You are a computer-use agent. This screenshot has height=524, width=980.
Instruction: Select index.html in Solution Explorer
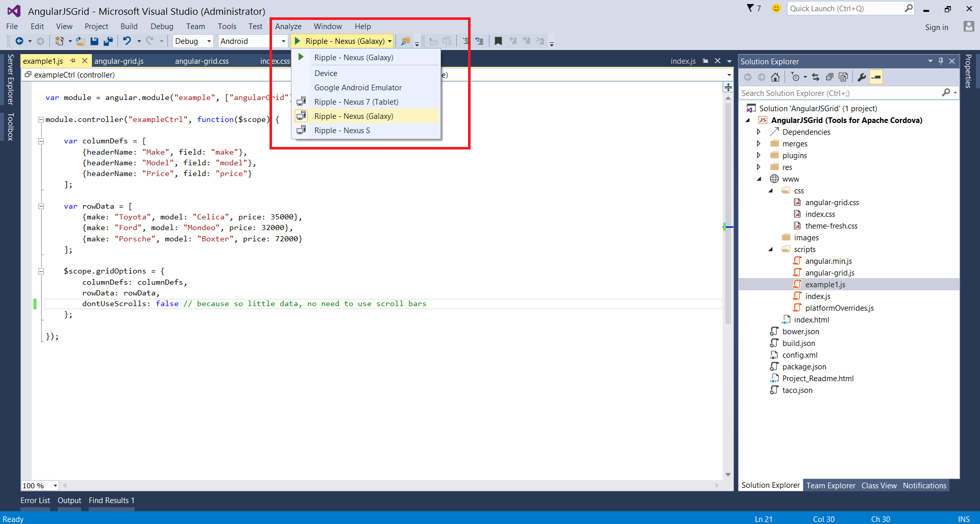[812, 320]
